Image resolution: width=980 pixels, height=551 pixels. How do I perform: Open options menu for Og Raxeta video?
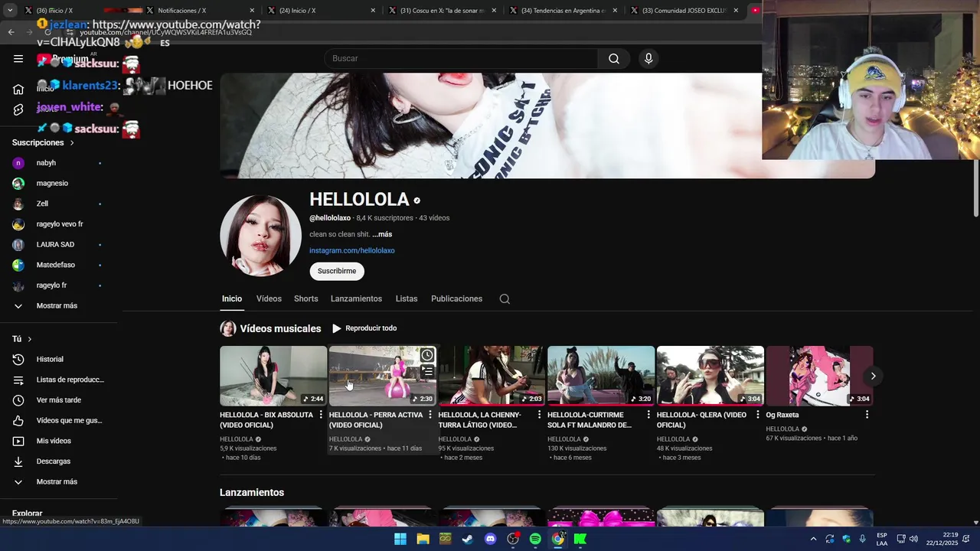pos(867,415)
